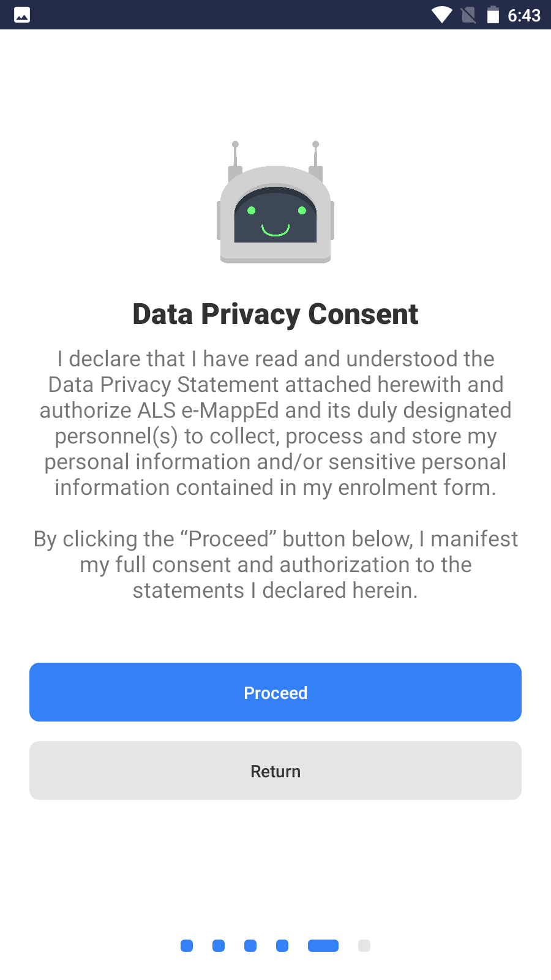Tap the paragraph starting "By clicking the"

(x=275, y=564)
